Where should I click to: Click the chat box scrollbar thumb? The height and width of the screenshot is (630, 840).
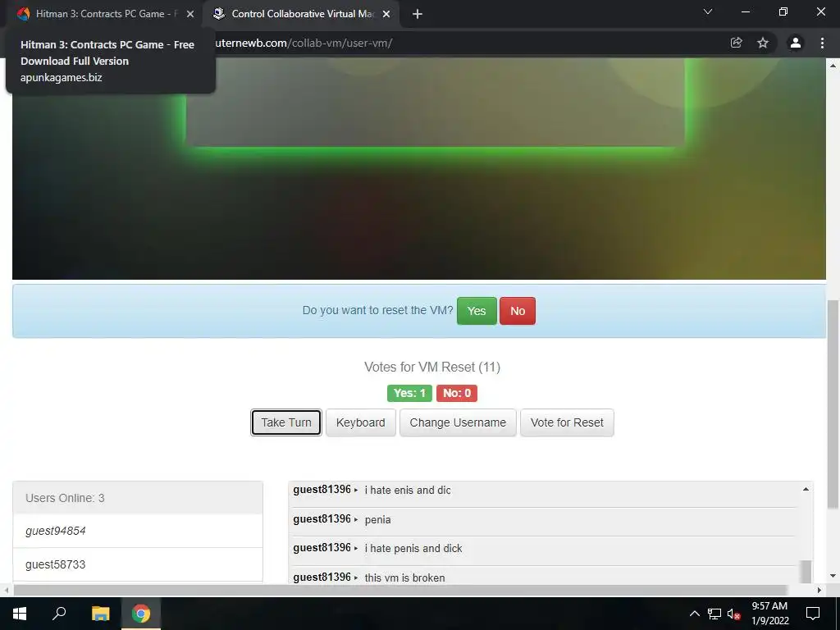[806, 572]
